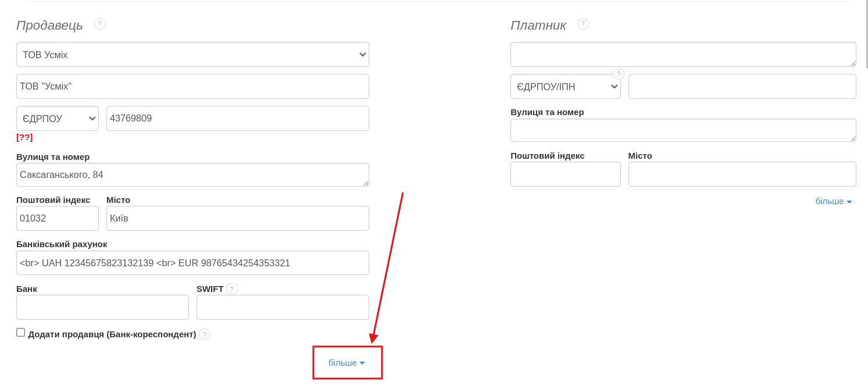Click help icon after Банк-кореспондент checkbox label
This screenshot has width=868, height=389.
coord(205,334)
